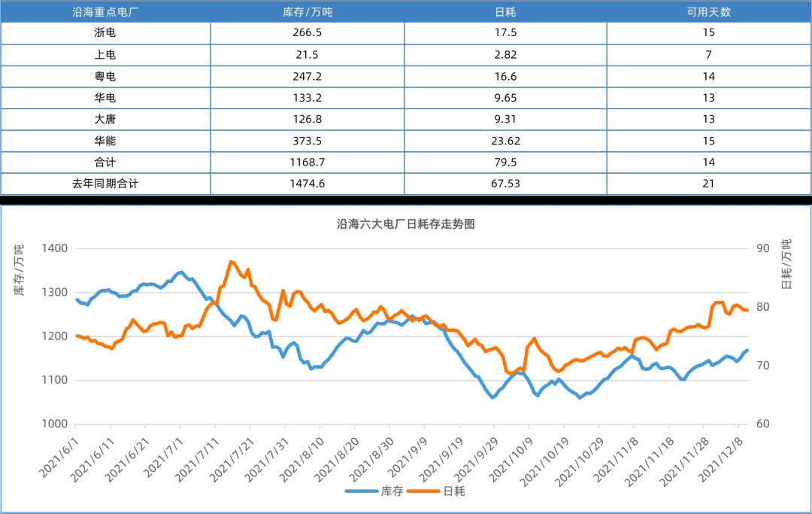Click the 可用天数 column header
This screenshot has height=514, width=812.
708,11
